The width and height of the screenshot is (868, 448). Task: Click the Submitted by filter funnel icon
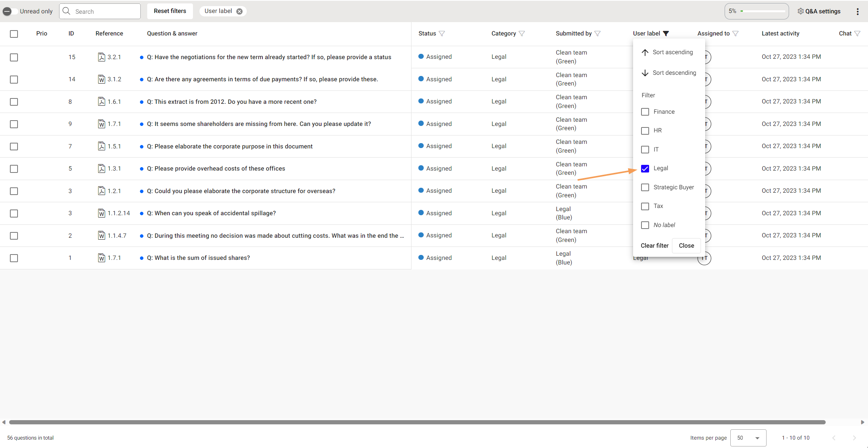pos(598,34)
